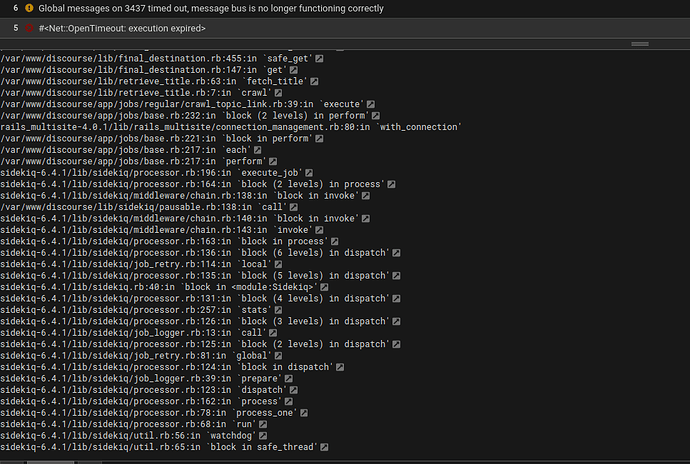Open source link for chain.rb:143 invoke

click(319, 230)
